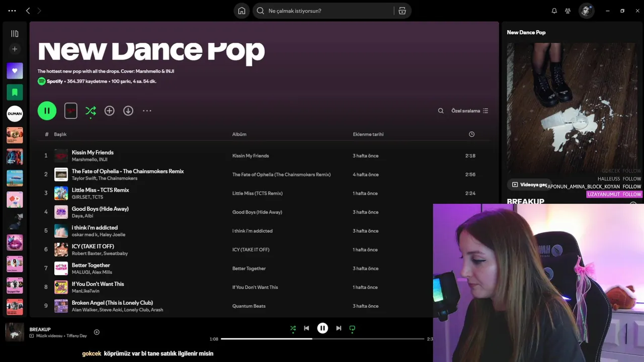Collapse Your Library sidebar icon
The height and width of the screenshot is (362, 644).
[15, 34]
